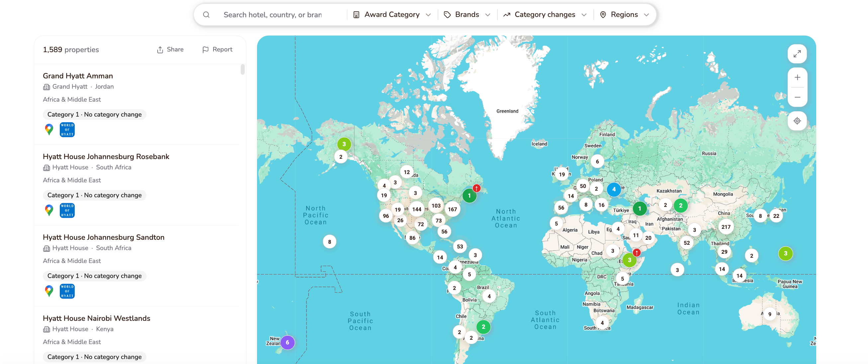
Task: Select the 167 cluster on US East Coast
Action: [x=452, y=209]
